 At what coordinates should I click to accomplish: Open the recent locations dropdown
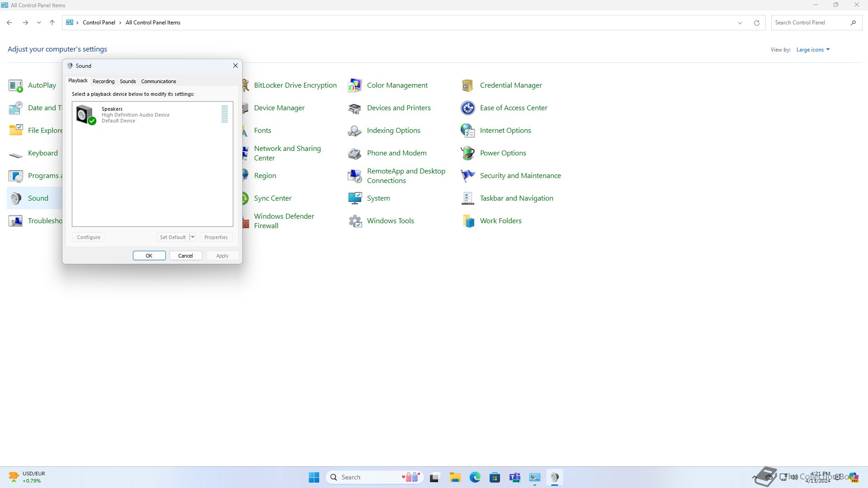click(39, 23)
